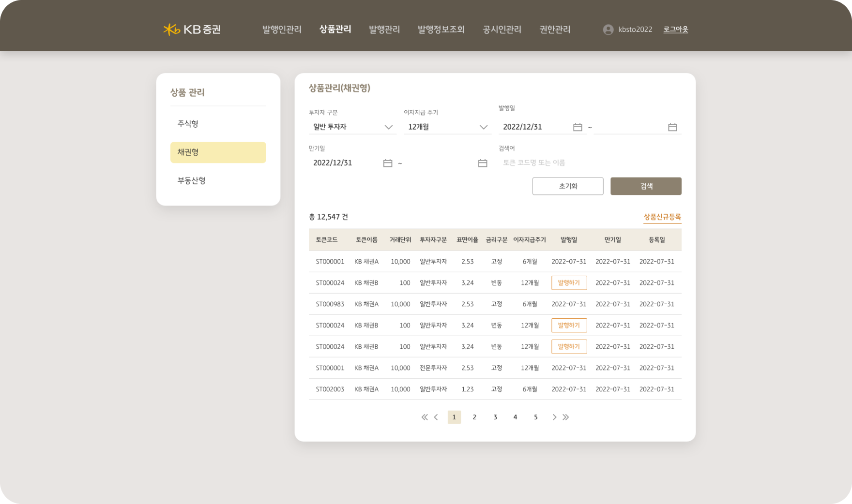The height and width of the screenshot is (504, 852).
Task: Go to page 1
Action: 454,417
